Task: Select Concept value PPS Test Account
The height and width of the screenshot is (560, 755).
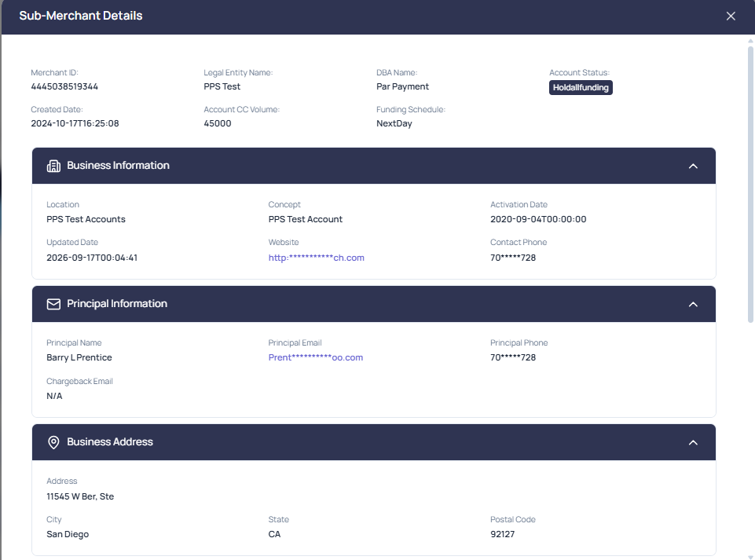Action: pyautogui.click(x=306, y=220)
